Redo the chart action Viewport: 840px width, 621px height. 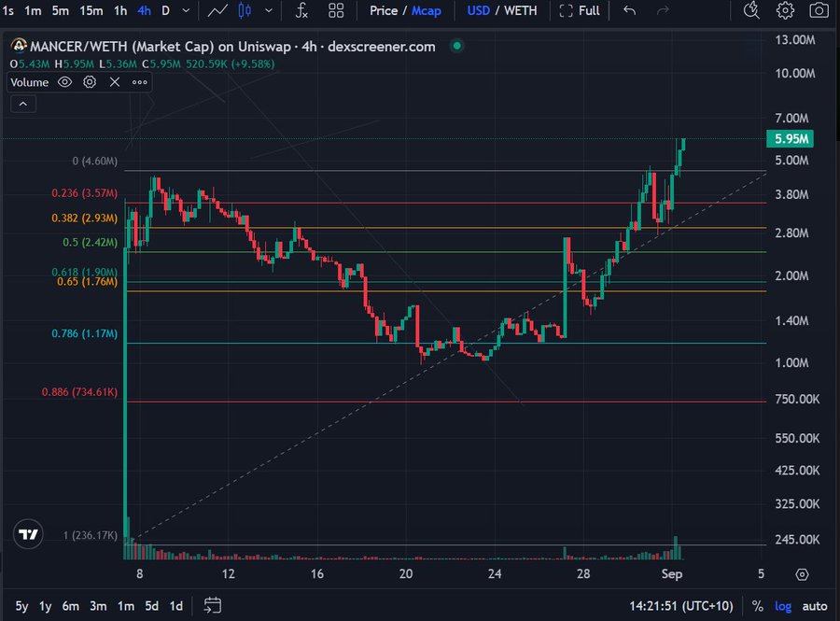pos(664,10)
